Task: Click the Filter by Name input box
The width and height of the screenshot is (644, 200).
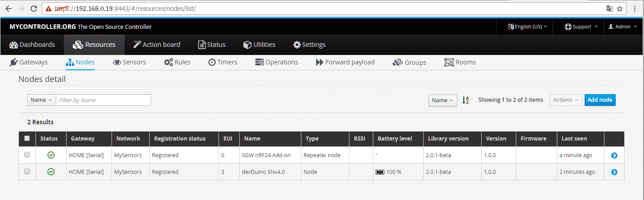Action: click(x=103, y=100)
